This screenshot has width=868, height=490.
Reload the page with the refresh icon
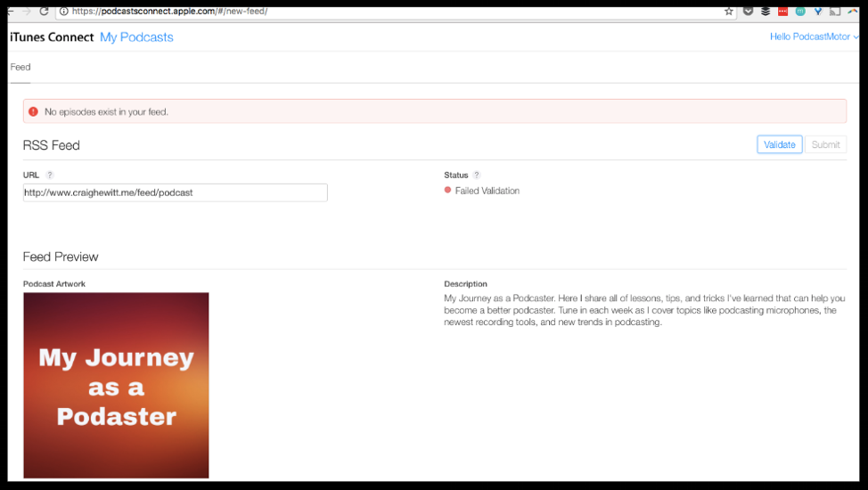pos(44,11)
